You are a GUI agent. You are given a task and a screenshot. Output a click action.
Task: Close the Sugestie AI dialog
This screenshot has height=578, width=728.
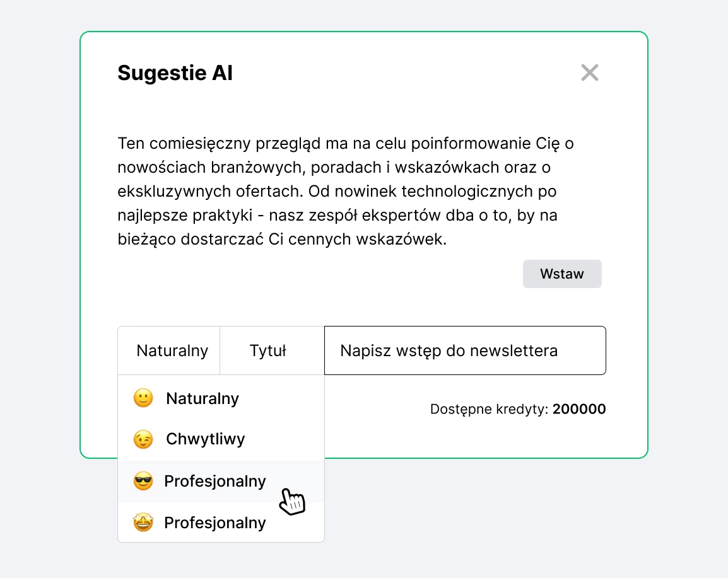(x=589, y=73)
